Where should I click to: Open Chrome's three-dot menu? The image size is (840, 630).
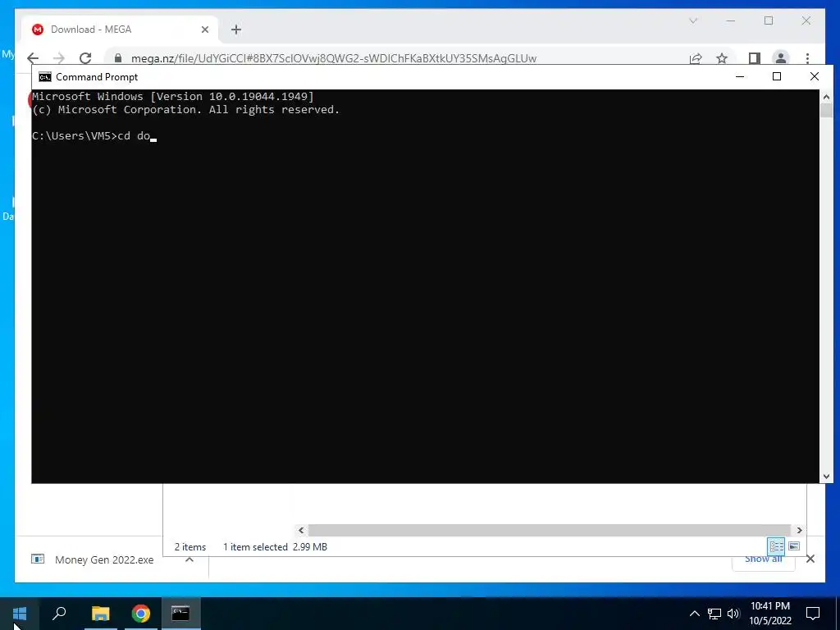click(807, 58)
